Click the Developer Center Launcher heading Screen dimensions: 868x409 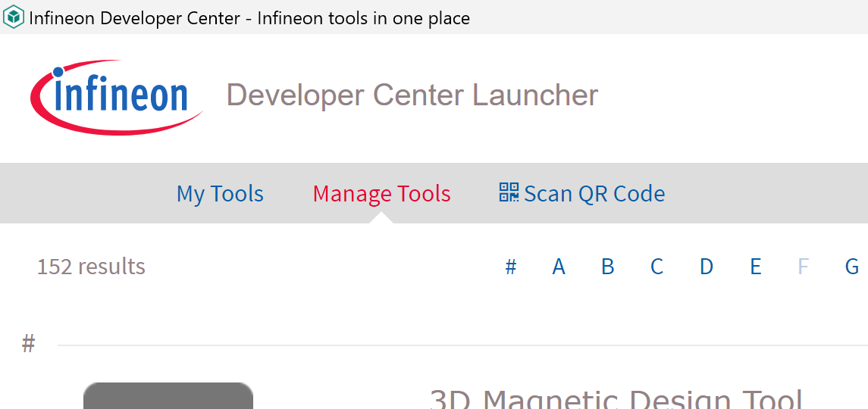[412, 95]
